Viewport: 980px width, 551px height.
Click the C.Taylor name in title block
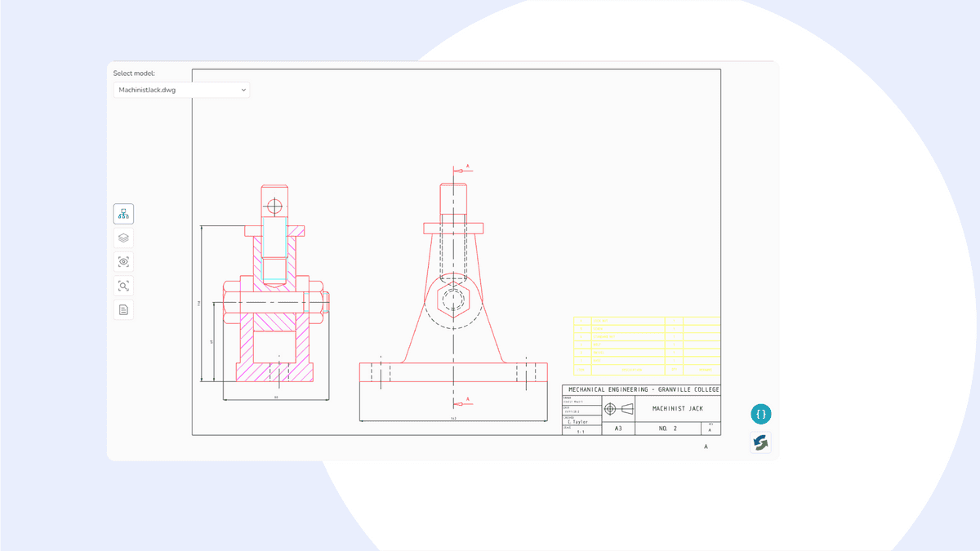point(577,422)
